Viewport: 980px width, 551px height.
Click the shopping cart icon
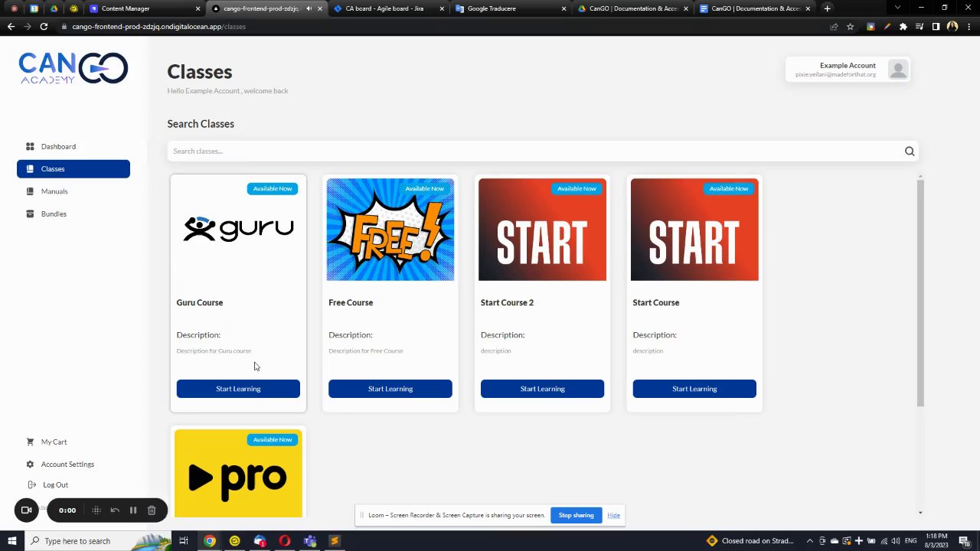coord(30,442)
